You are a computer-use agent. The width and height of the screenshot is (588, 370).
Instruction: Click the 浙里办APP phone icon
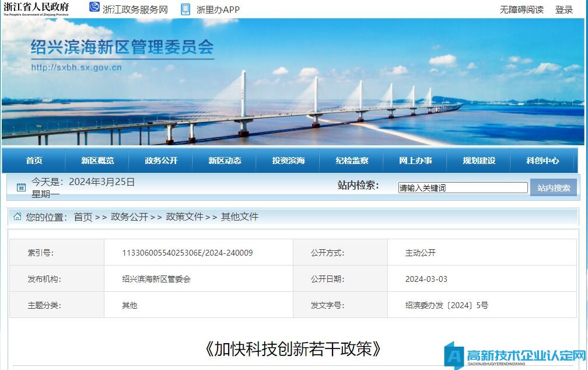[x=185, y=9]
